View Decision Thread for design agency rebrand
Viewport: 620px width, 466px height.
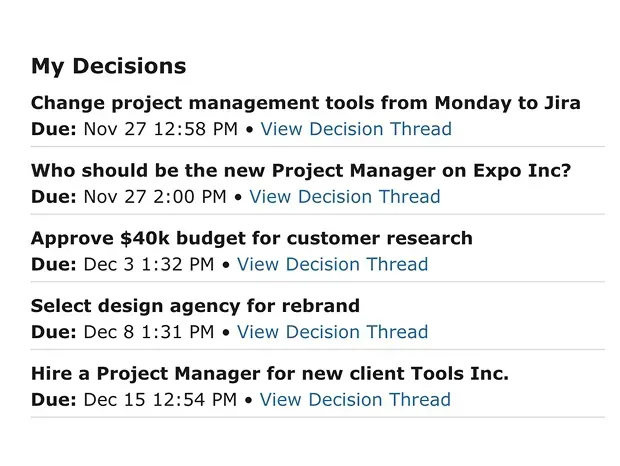coord(332,332)
